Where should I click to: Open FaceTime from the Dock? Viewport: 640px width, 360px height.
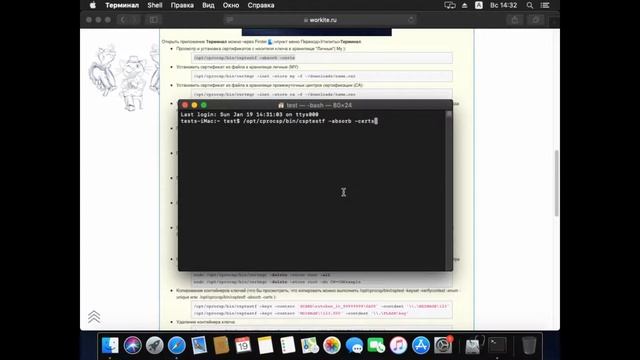376,346
